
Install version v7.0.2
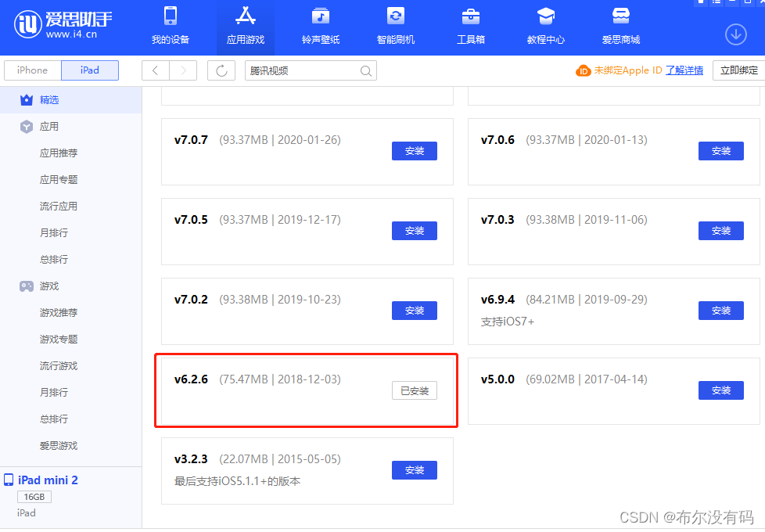[x=415, y=311]
